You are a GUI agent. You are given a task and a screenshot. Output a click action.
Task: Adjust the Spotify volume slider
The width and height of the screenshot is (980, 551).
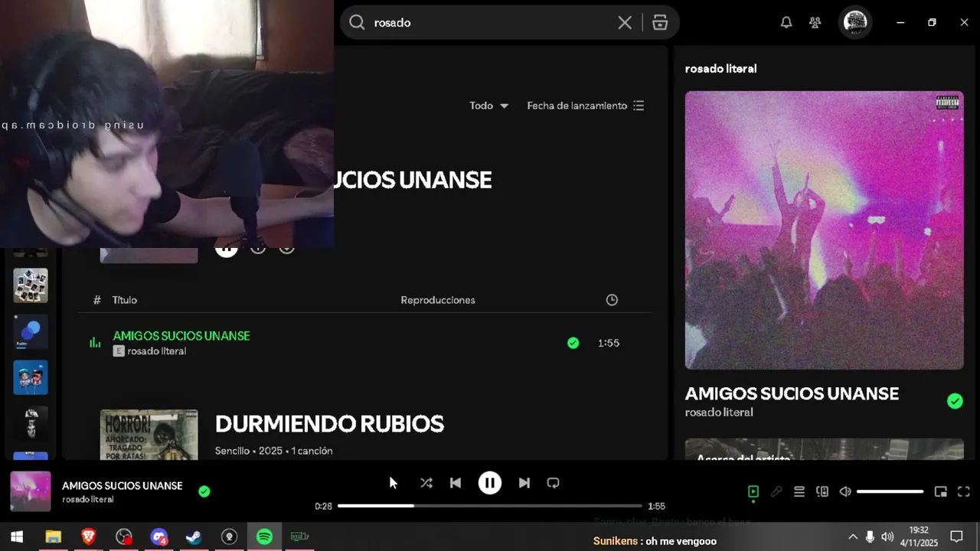pyautogui.click(x=890, y=492)
